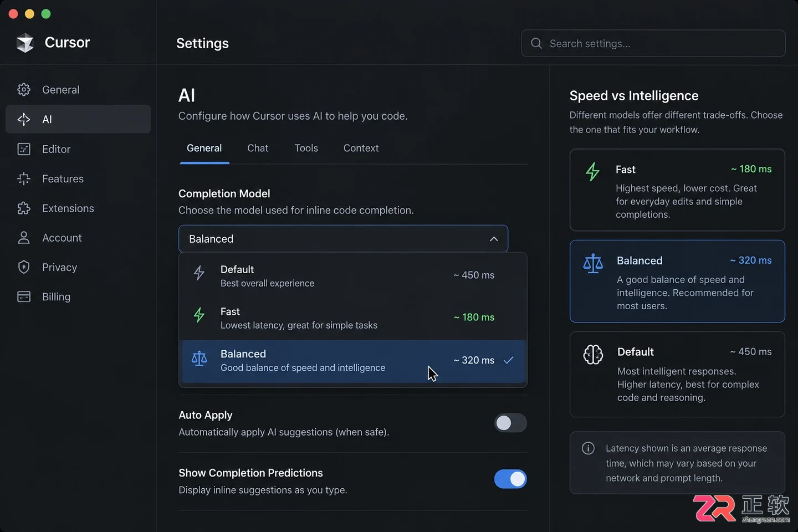Turn off Show Completion Predictions toggle
Viewport: 798px width, 532px height.
[510, 479]
